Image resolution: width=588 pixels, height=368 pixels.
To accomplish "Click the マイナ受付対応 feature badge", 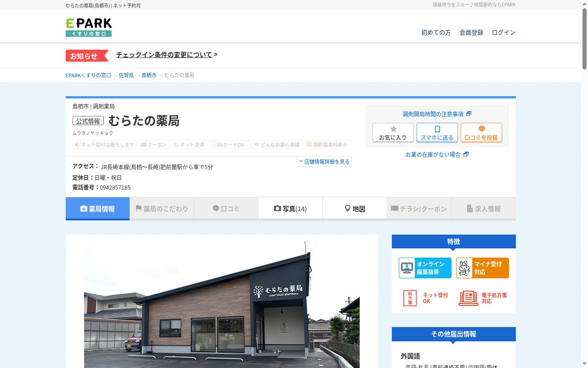I will [x=482, y=268].
